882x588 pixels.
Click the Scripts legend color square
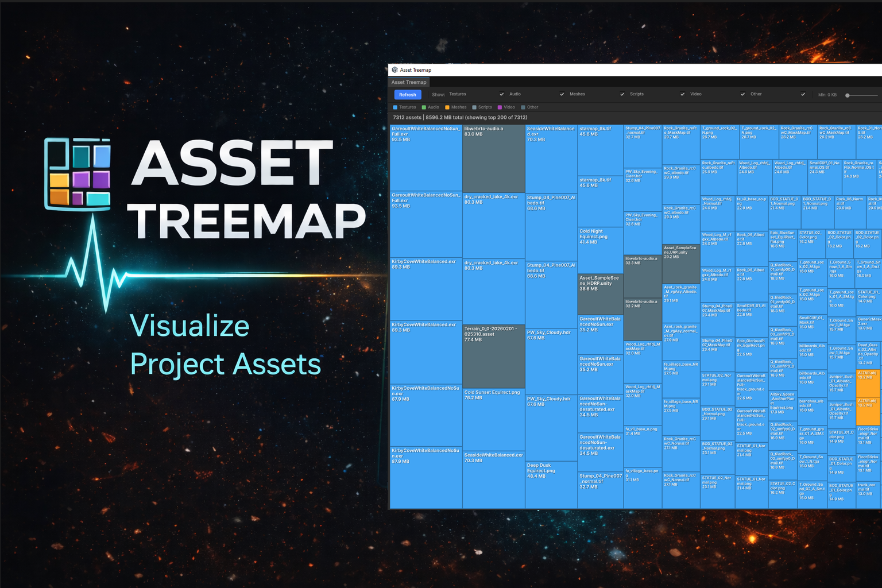474,107
